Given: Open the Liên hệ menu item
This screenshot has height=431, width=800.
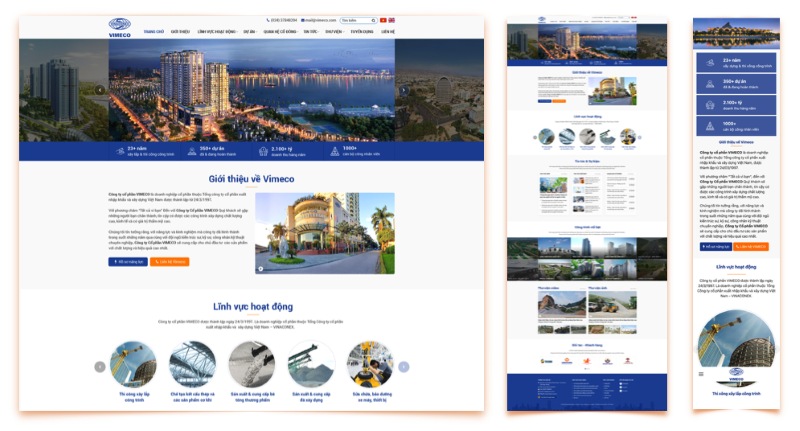Looking at the screenshot, I should click(388, 32).
